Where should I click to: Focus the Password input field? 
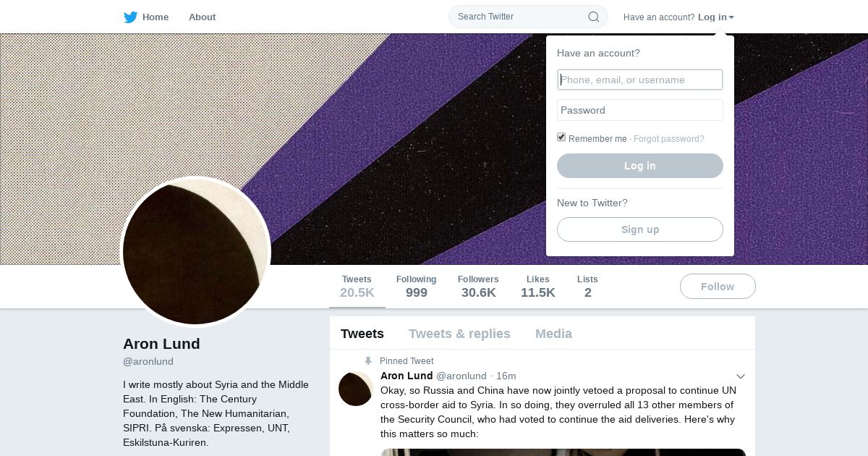(640, 110)
